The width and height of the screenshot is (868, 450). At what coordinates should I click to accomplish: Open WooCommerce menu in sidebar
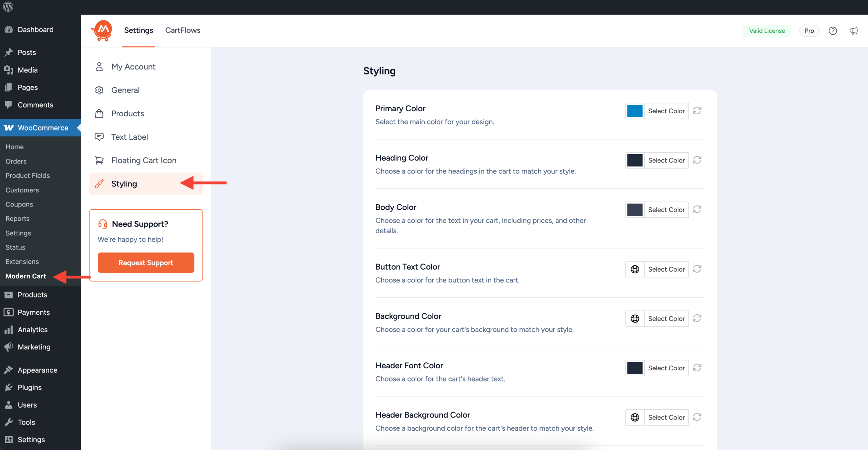[x=40, y=128]
